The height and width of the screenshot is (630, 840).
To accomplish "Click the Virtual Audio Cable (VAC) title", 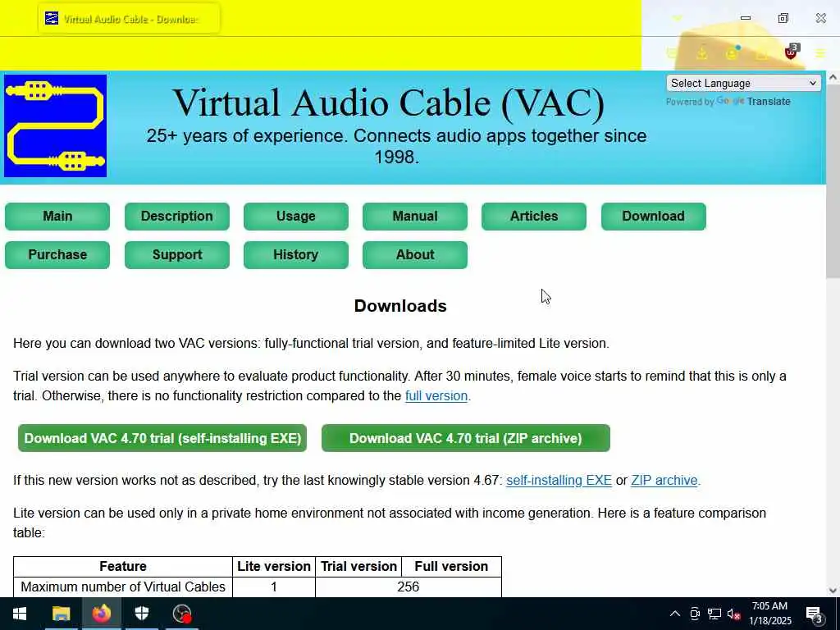I will [388, 103].
